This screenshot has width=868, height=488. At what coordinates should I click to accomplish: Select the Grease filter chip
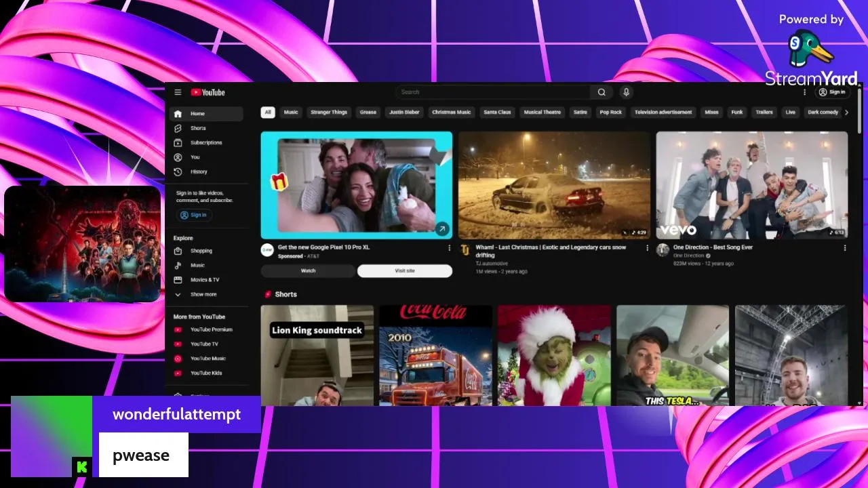pyautogui.click(x=368, y=113)
